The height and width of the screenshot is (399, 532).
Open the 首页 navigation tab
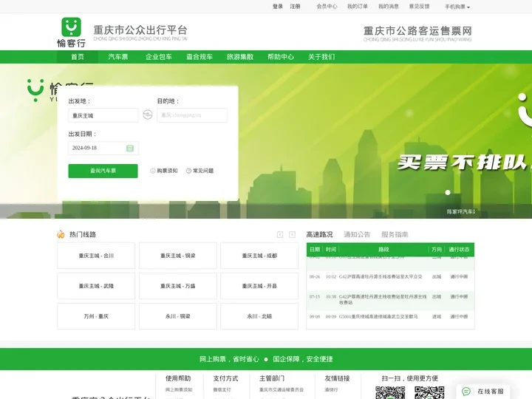point(78,57)
